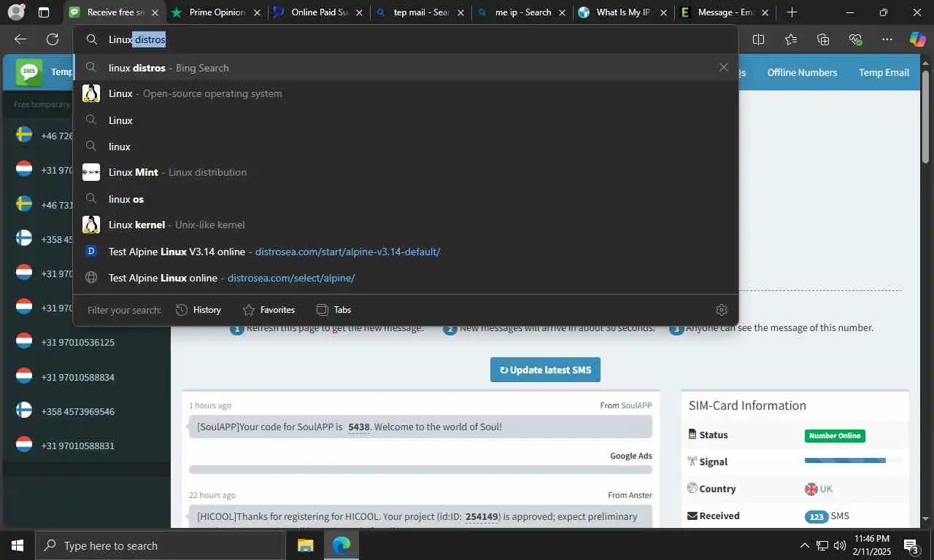
Task: Open the Windows Start menu
Action: tap(17, 545)
